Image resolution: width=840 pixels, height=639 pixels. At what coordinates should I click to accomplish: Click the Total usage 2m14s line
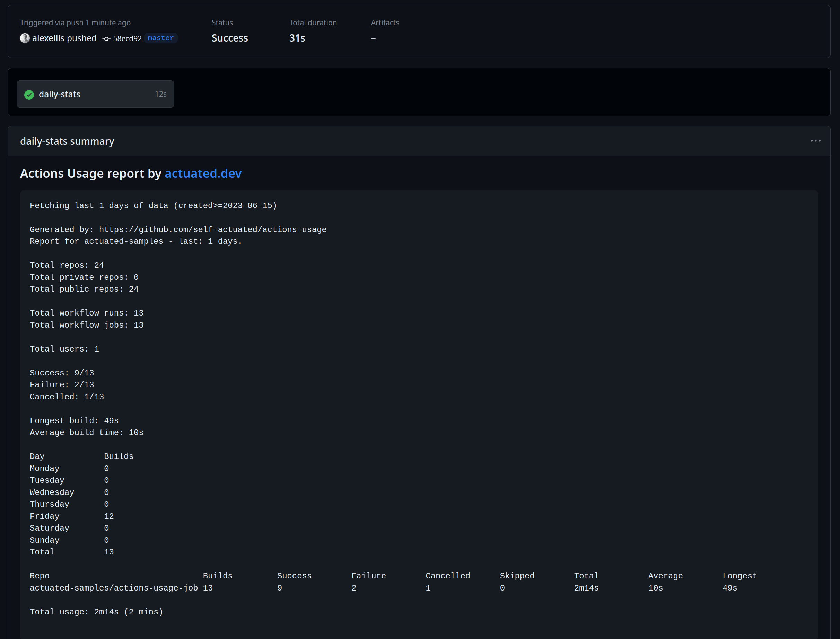click(96, 612)
